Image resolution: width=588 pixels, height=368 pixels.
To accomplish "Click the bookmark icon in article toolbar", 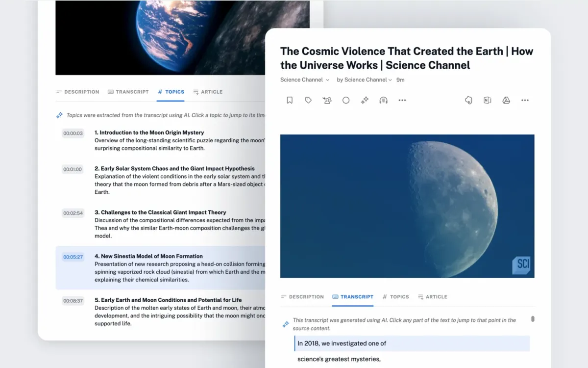I will pyautogui.click(x=290, y=100).
